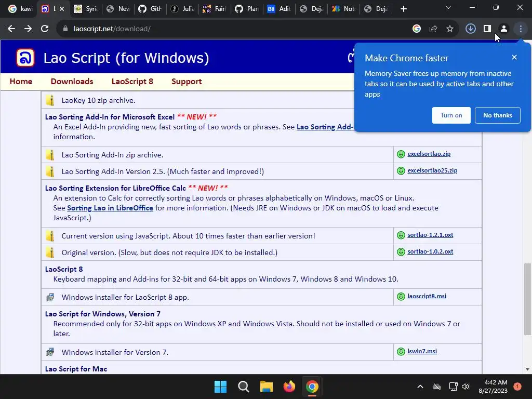Open the clock and date in taskbar

(x=493, y=387)
